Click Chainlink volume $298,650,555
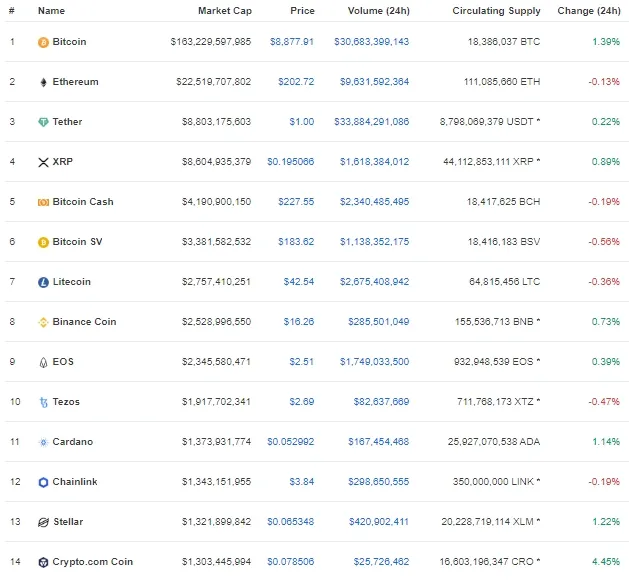Image resolution: width=629 pixels, height=581 pixels. (378, 482)
